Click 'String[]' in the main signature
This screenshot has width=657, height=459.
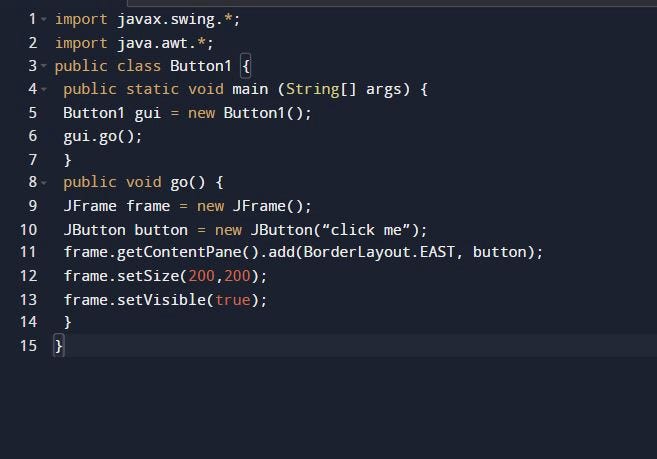[x=321, y=90]
